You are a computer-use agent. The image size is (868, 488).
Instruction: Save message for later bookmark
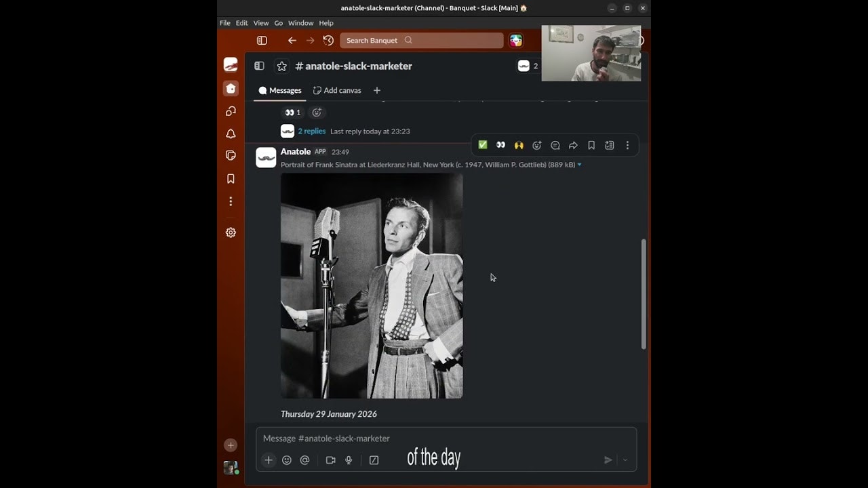591,145
